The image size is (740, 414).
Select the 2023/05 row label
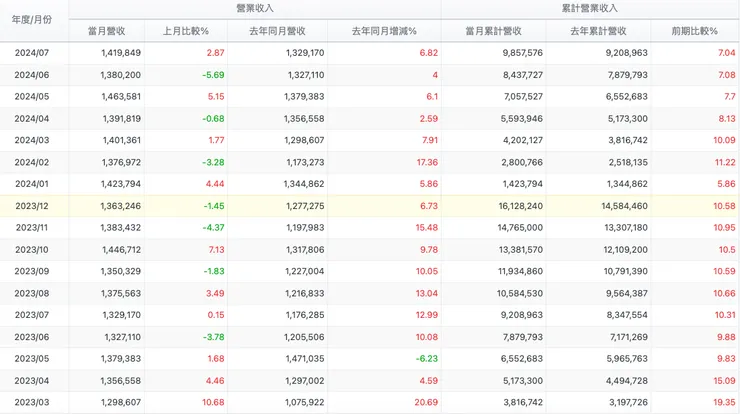pos(32,359)
